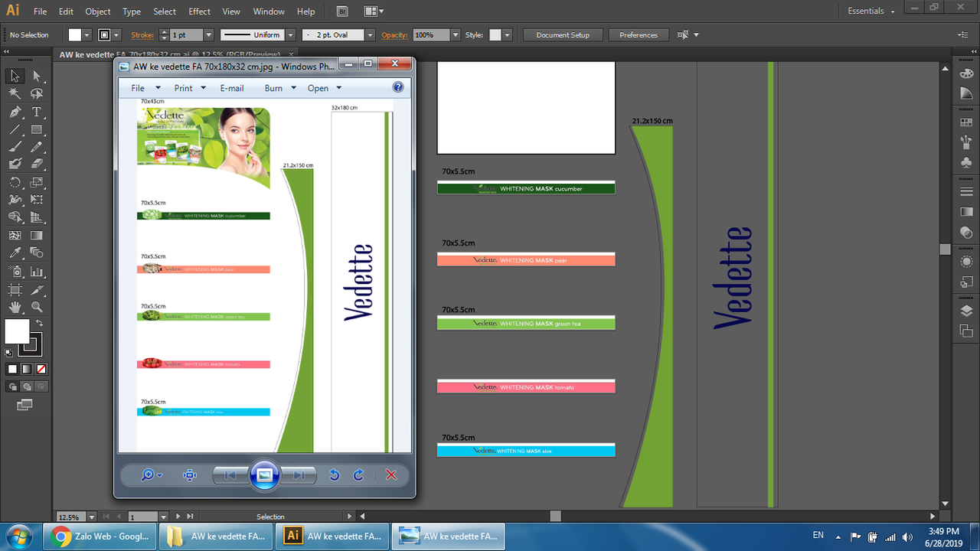The image size is (980, 551).
Task: Select the Pen tool
Action: pyautogui.click(x=15, y=112)
